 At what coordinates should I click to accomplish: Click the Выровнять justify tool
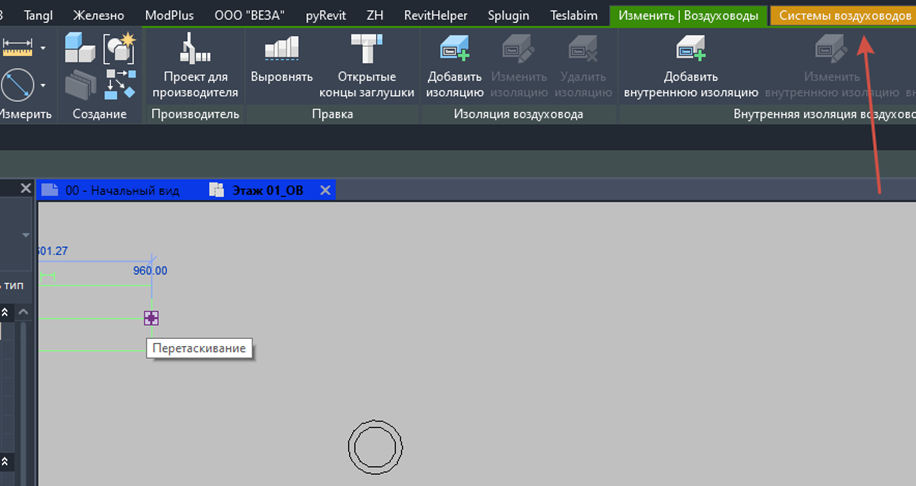pos(282,60)
